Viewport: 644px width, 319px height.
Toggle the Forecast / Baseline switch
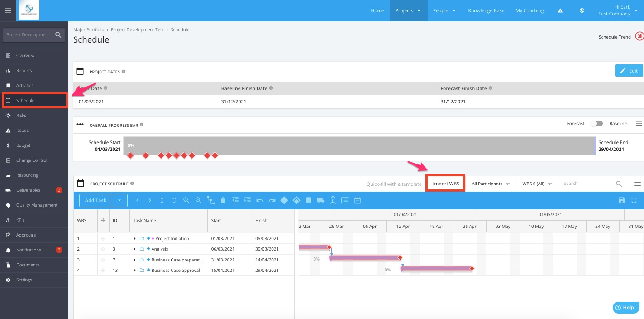pos(596,124)
